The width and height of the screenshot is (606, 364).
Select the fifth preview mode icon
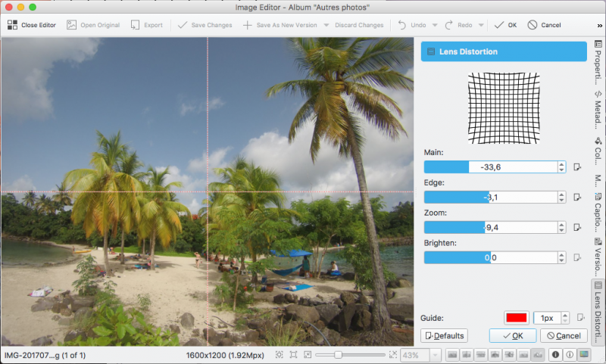[x=509, y=355]
